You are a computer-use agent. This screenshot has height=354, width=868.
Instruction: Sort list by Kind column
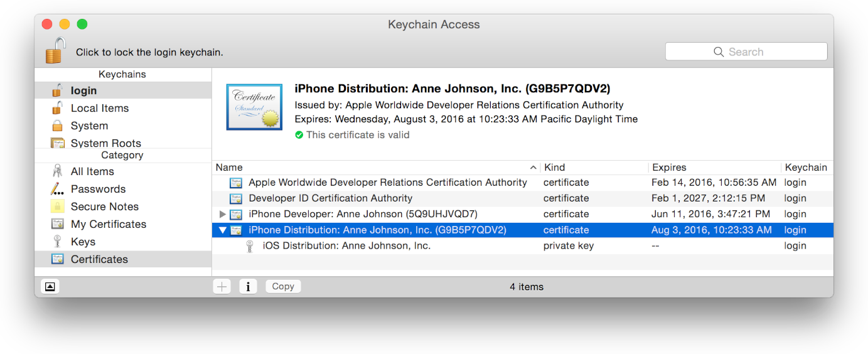pyautogui.click(x=594, y=168)
